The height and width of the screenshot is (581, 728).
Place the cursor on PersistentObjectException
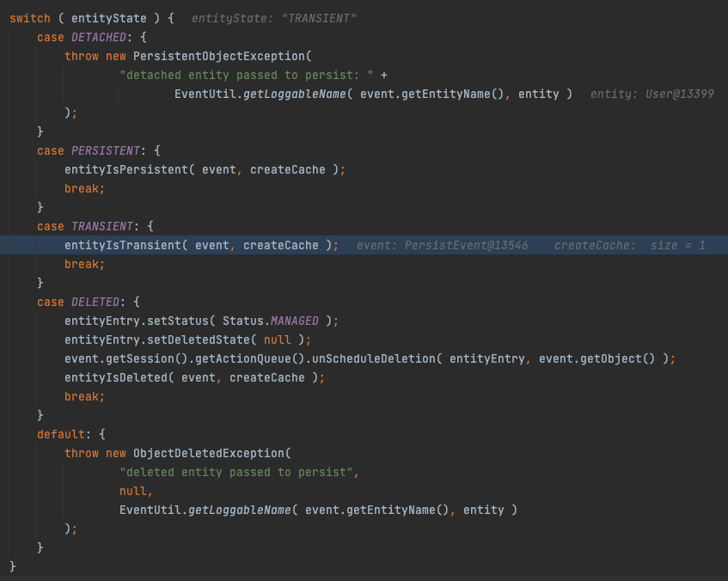[219, 56]
